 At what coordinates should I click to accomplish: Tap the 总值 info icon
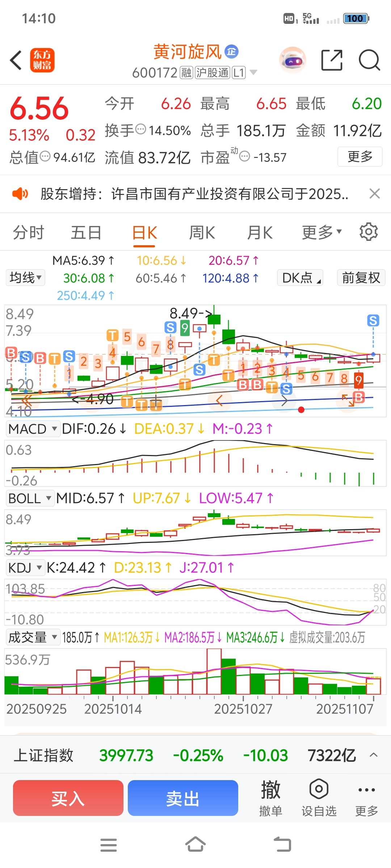tap(45, 156)
